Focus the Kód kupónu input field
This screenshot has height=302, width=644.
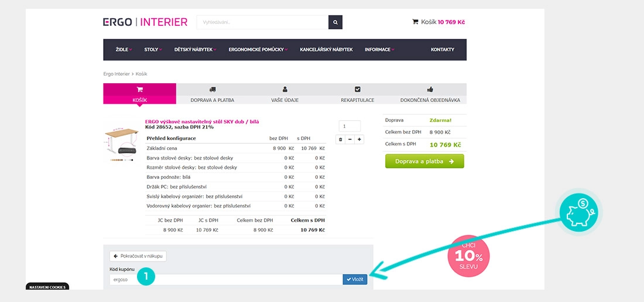227,279
